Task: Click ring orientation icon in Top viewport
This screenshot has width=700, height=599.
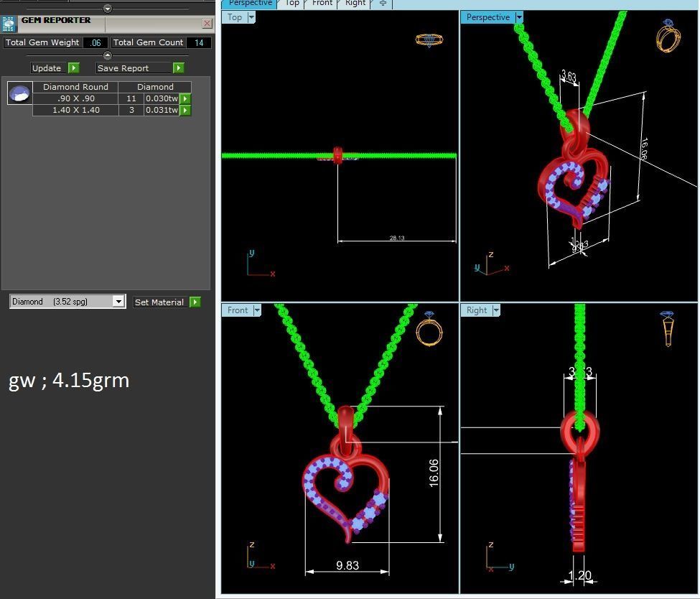Action: click(429, 40)
